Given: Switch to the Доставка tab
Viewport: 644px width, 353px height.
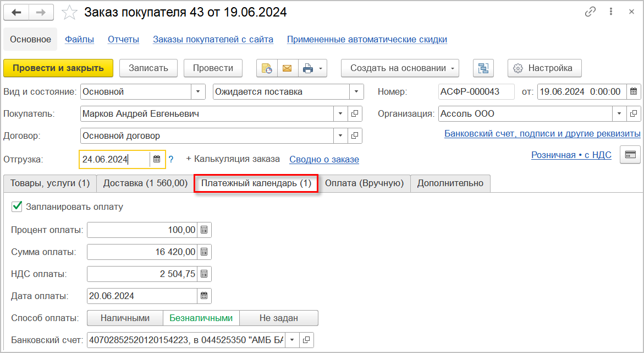Looking at the screenshot, I should click(x=145, y=183).
